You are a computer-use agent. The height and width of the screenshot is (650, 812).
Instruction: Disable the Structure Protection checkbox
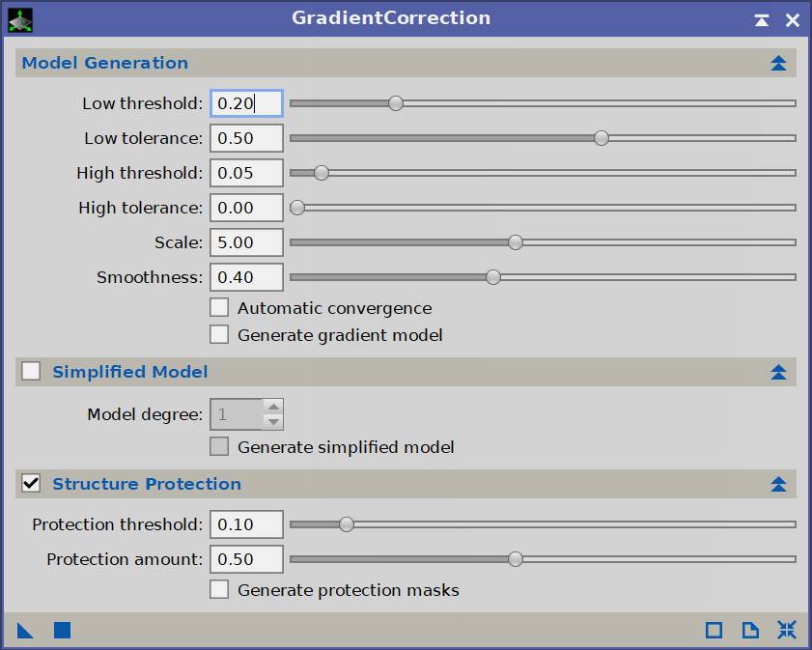click(31, 483)
